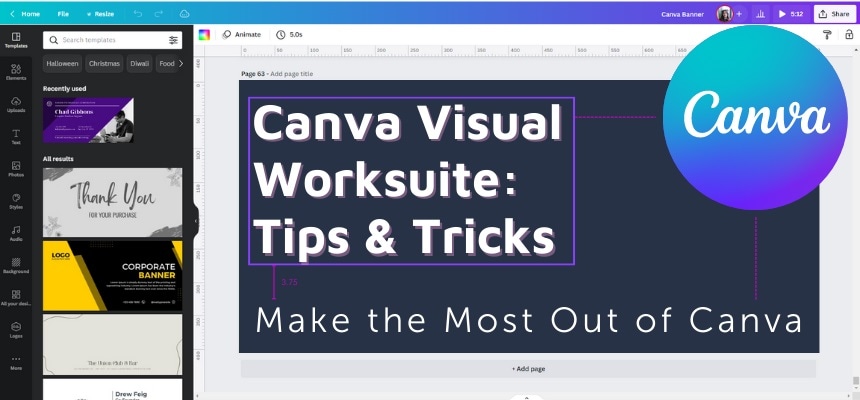Open the Elements sidebar tab
This screenshot has width=860, height=400.
pos(16,72)
